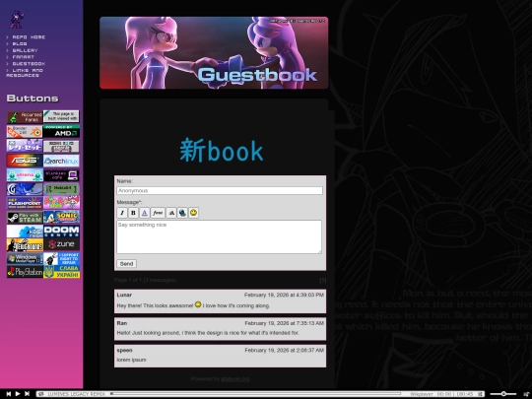Click the yellow Renegades badge
Screen dimensions: 532x399
(x=25, y=244)
